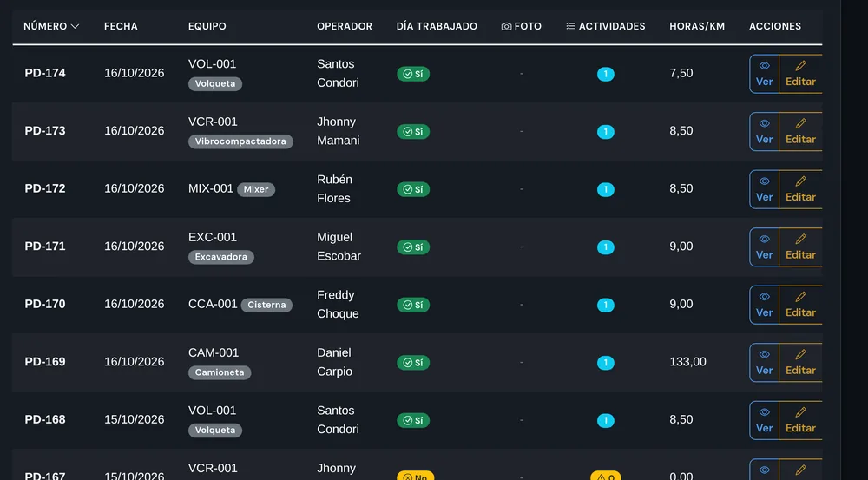This screenshot has width=868, height=480.
Task: Click operator Freddy Choque
Action: [338, 304]
